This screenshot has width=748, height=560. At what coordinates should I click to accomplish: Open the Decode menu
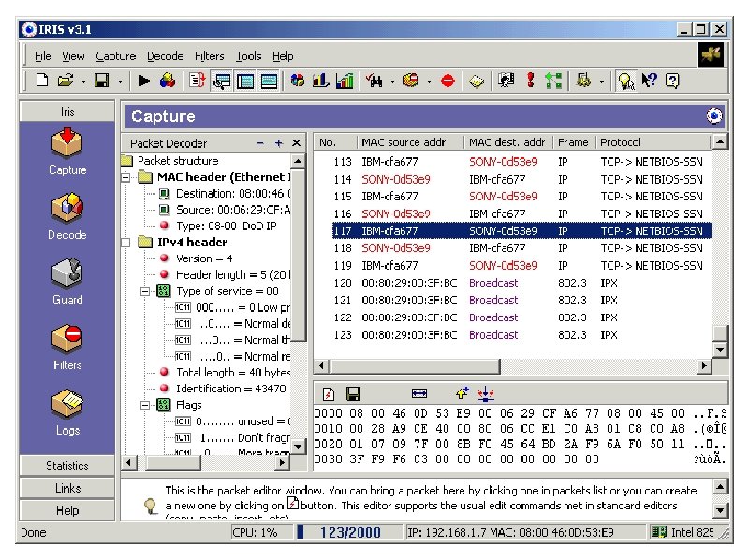165,56
